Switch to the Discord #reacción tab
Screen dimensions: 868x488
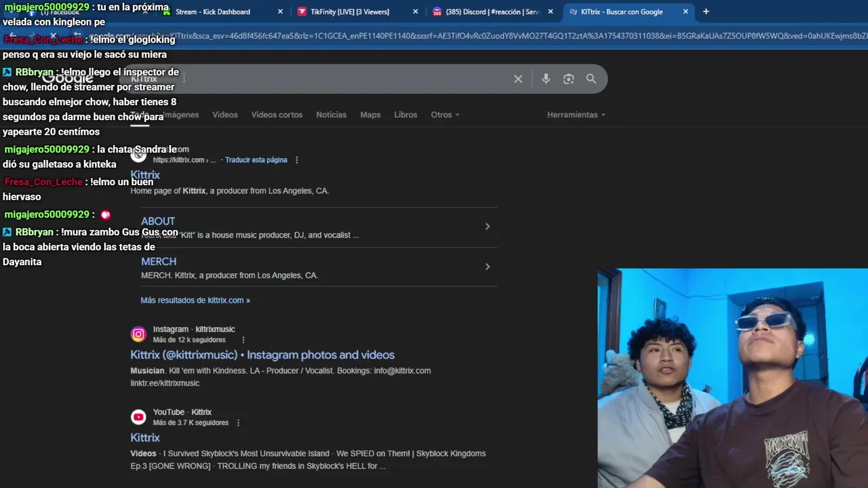[492, 12]
